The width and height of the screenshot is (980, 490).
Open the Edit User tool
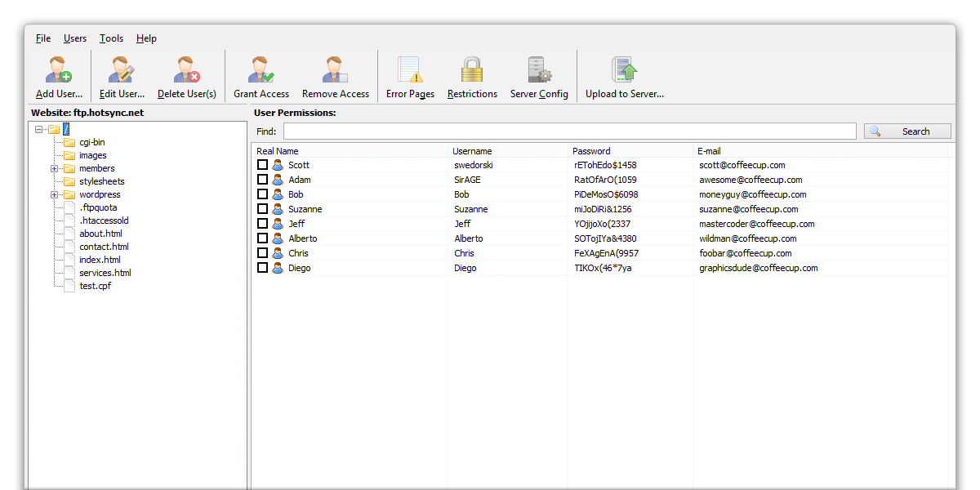pyautogui.click(x=122, y=69)
